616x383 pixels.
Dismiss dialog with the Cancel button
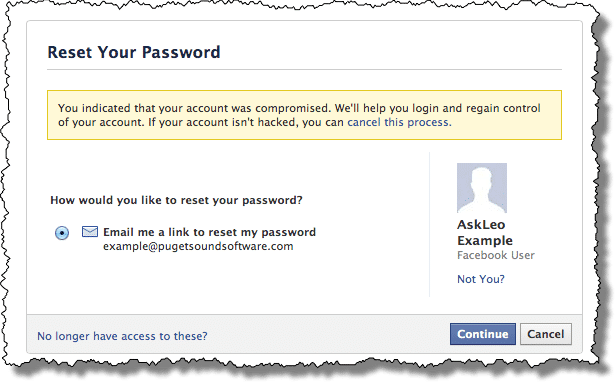click(x=546, y=334)
